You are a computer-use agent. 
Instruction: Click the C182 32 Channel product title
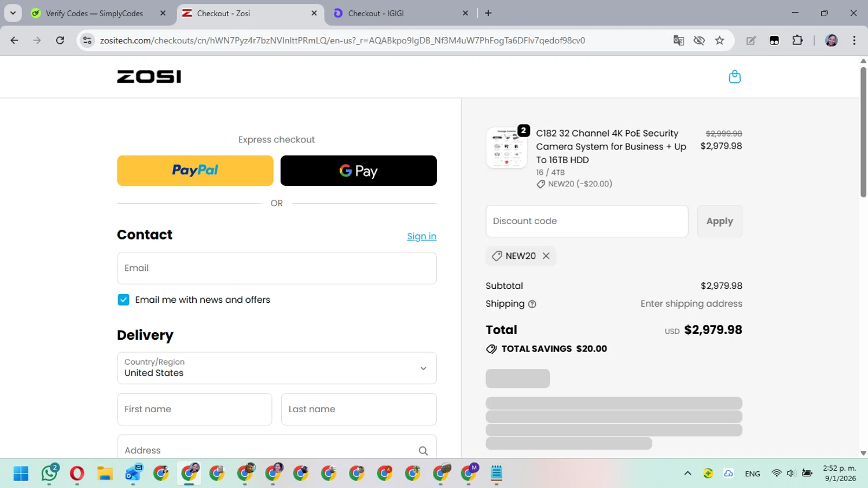[x=611, y=146]
